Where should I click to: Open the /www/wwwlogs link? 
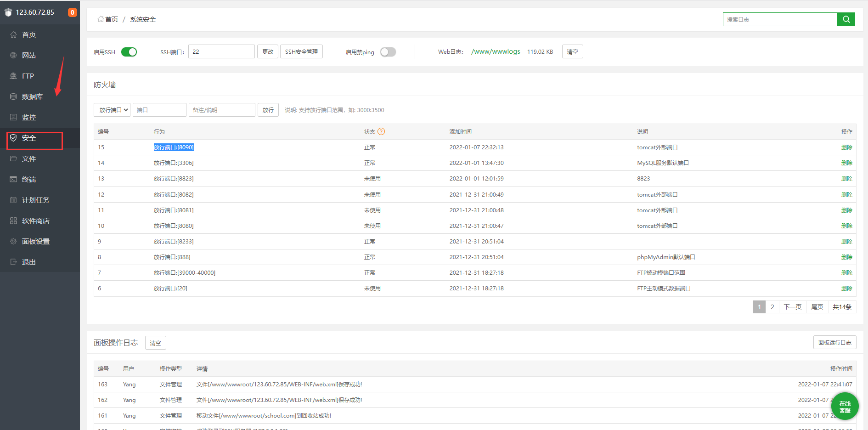coord(496,51)
